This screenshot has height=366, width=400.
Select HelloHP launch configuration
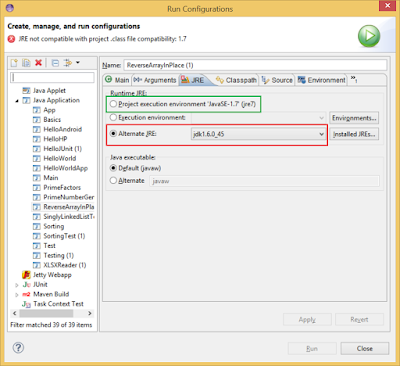(55, 139)
